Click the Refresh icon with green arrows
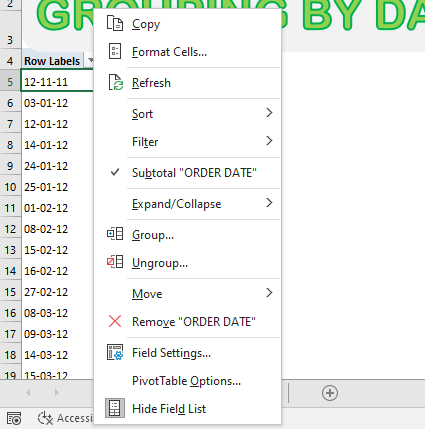Image resolution: width=425 pixels, height=429 pixels. click(x=115, y=83)
